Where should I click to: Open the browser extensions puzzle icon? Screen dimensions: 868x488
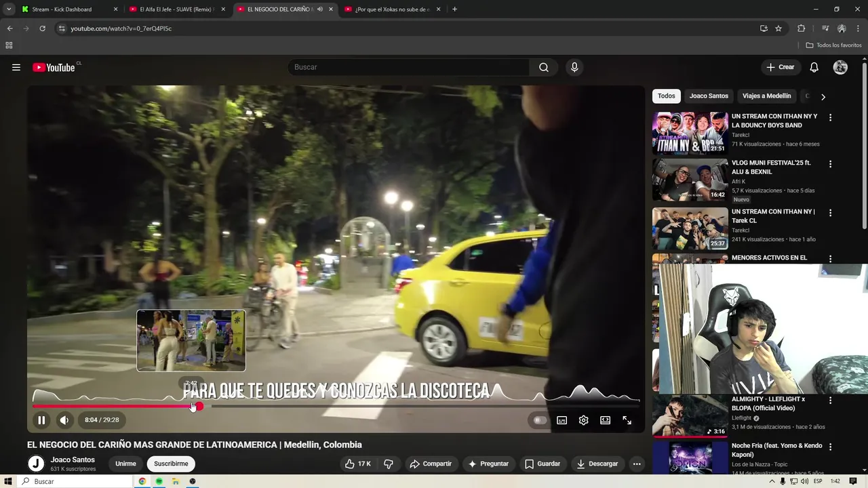pyautogui.click(x=802, y=28)
